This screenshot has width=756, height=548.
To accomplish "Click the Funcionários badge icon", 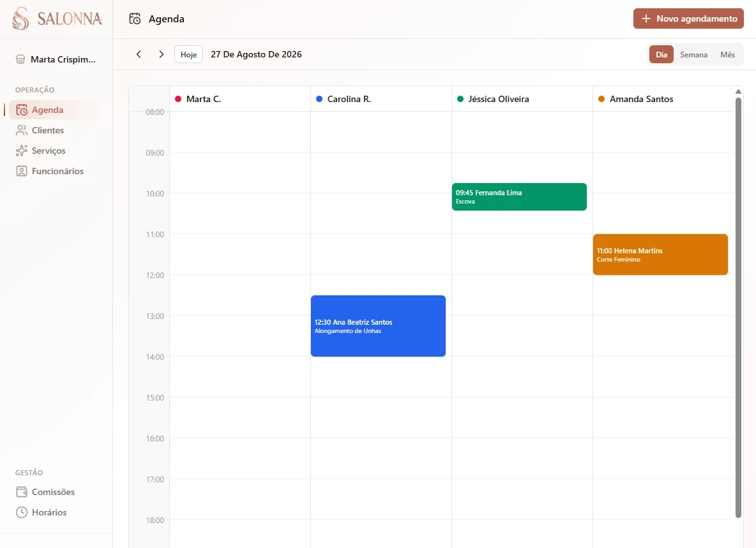I will (x=22, y=171).
